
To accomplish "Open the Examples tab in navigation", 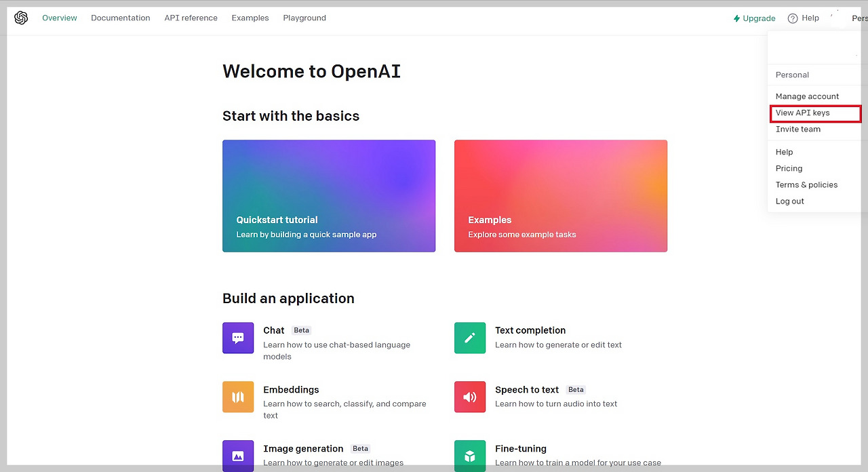I will (x=250, y=18).
